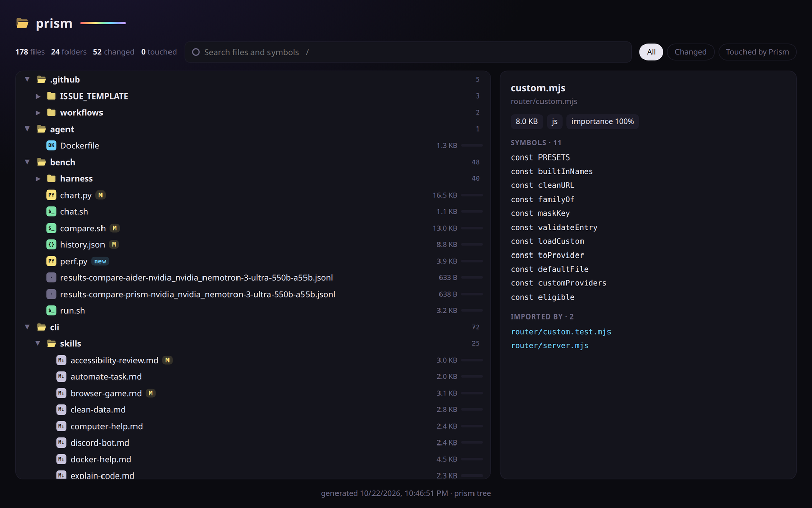Click the size bar on chart.py row
The width and height of the screenshot is (812, 508).
pos(472,195)
